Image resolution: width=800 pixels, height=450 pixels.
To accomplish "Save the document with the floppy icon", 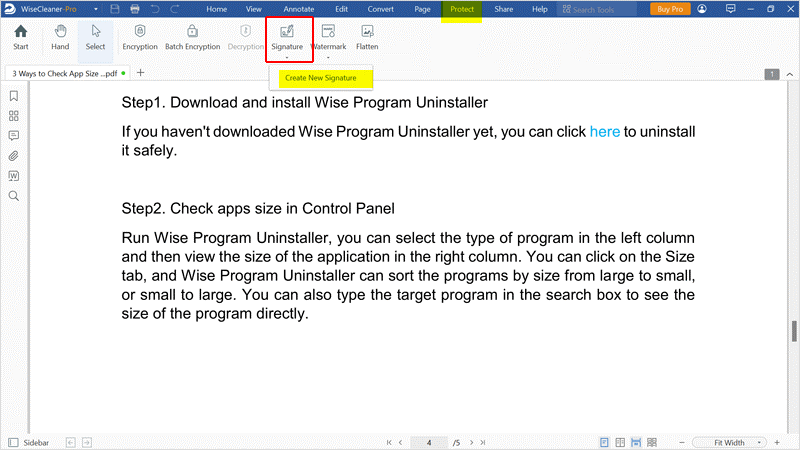I will (115, 9).
